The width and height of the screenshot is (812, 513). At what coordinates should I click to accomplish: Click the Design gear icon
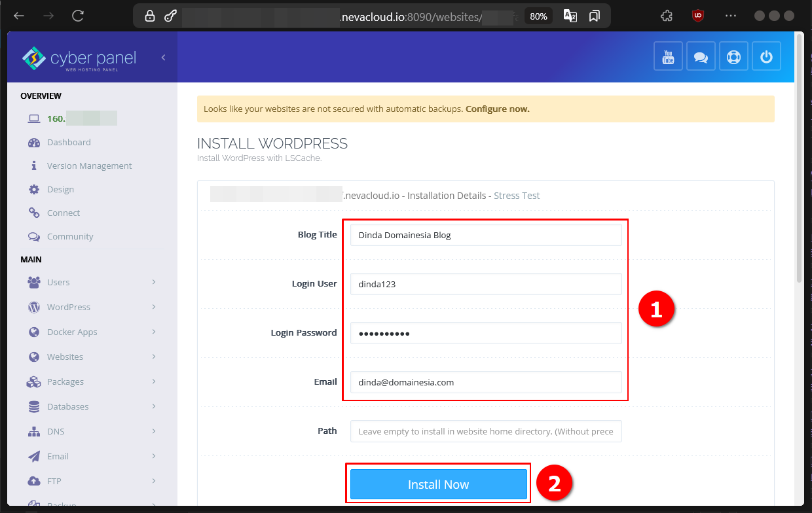click(x=34, y=189)
